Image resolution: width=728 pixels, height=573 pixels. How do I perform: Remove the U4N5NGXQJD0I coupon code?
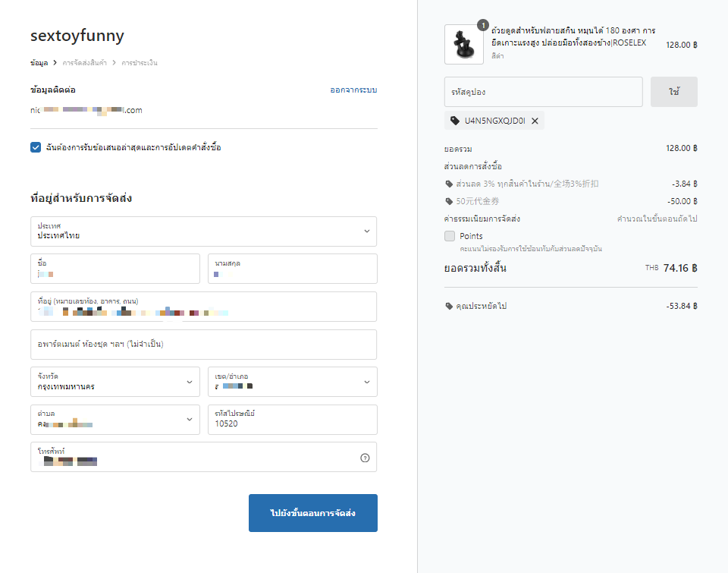point(535,121)
